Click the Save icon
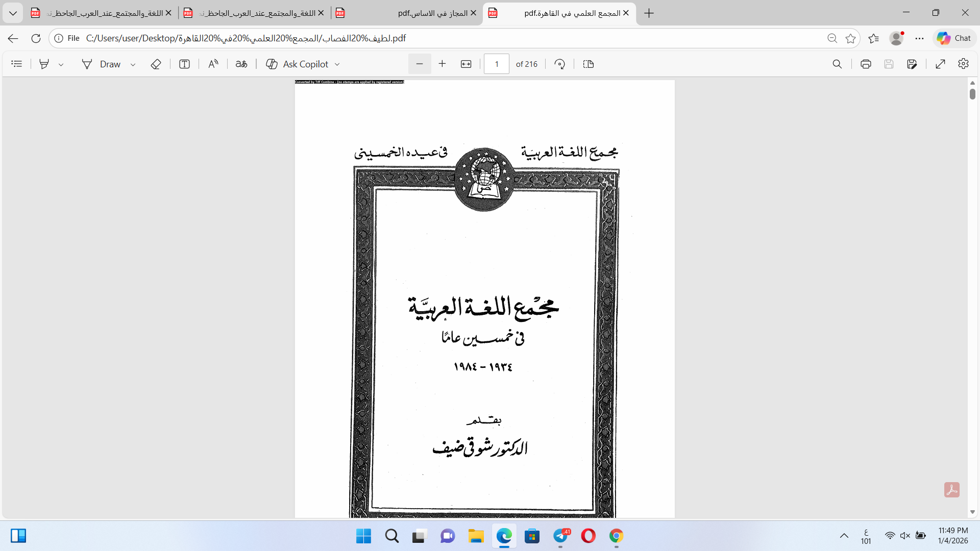980x551 pixels. (x=889, y=64)
